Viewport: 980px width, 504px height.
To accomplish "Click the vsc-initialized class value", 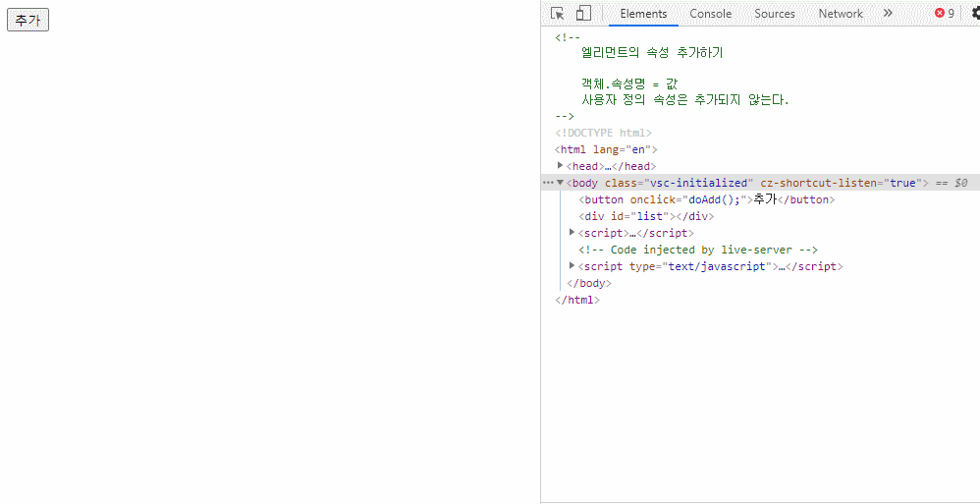I will pos(699,183).
